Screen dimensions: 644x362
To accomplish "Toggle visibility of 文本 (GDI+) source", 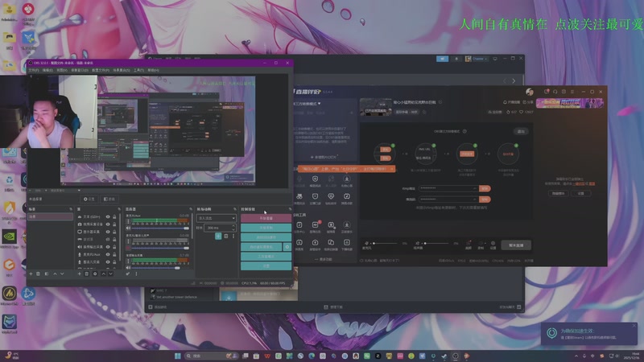I will coord(108,216).
